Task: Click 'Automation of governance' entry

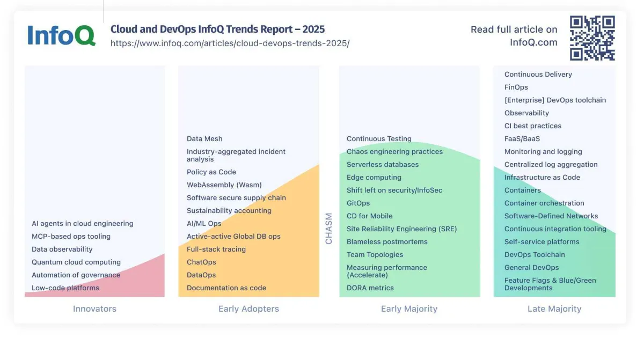Action: click(x=76, y=275)
